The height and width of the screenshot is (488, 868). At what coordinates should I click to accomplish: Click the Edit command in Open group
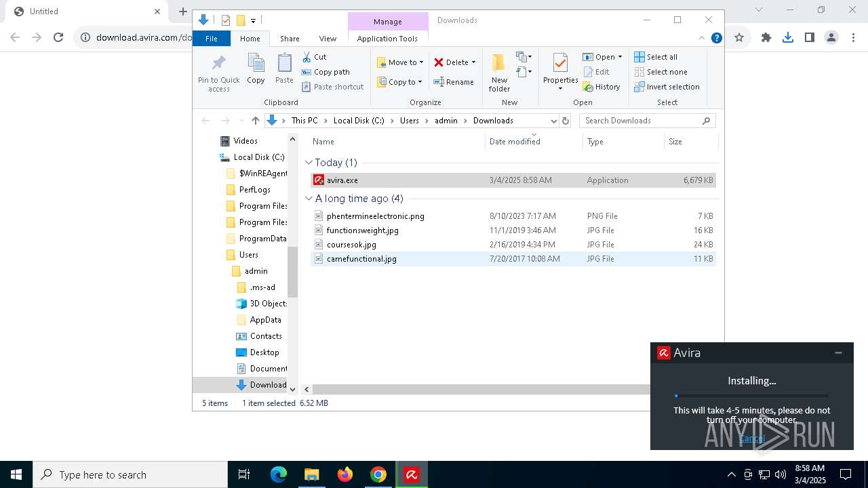pos(596,72)
